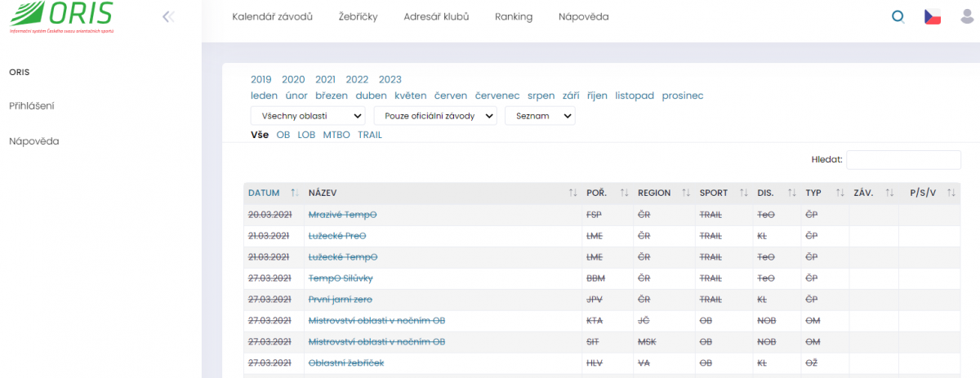Select year 2020
Image resolution: width=980 pixels, height=378 pixels.
293,79
